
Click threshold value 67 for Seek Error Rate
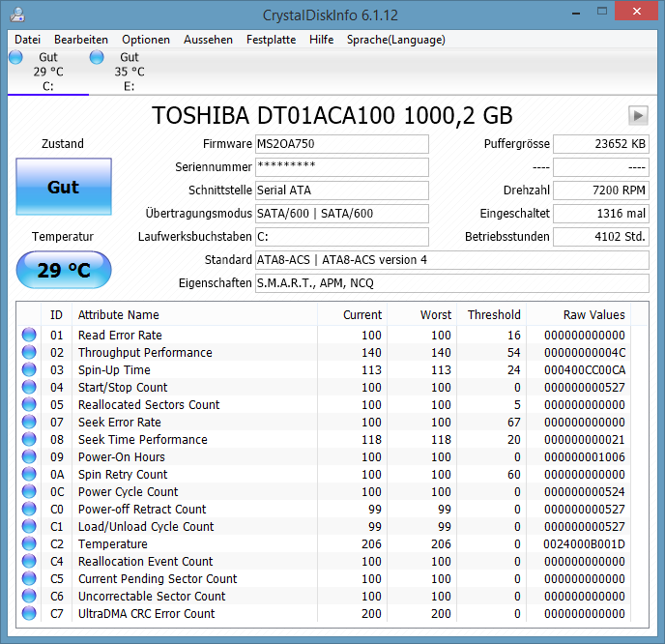click(513, 423)
